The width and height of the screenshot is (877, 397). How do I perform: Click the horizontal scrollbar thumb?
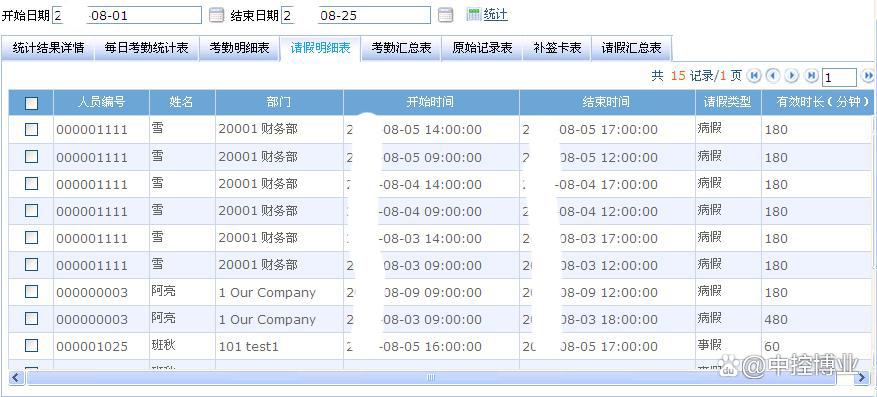coord(431,377)
